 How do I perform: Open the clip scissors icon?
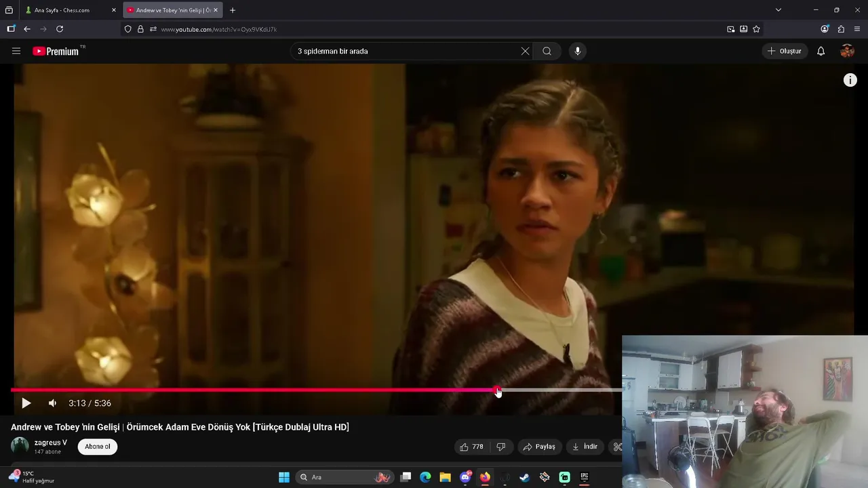616,447
